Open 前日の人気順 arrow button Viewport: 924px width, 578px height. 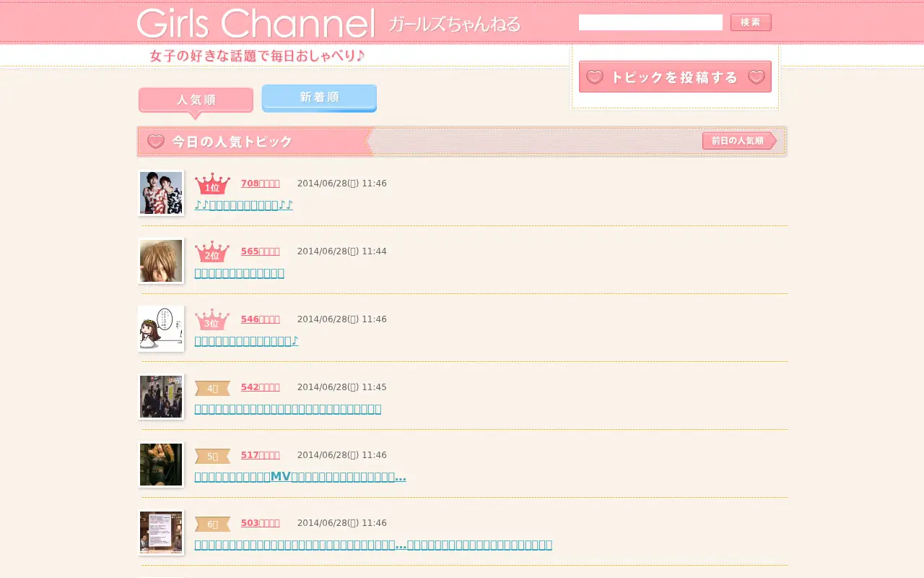(x=739, y=141)
